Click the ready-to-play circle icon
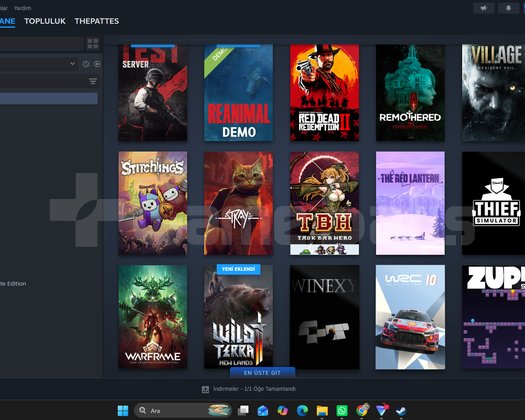525x420 pixels. [x=97, y=64]
